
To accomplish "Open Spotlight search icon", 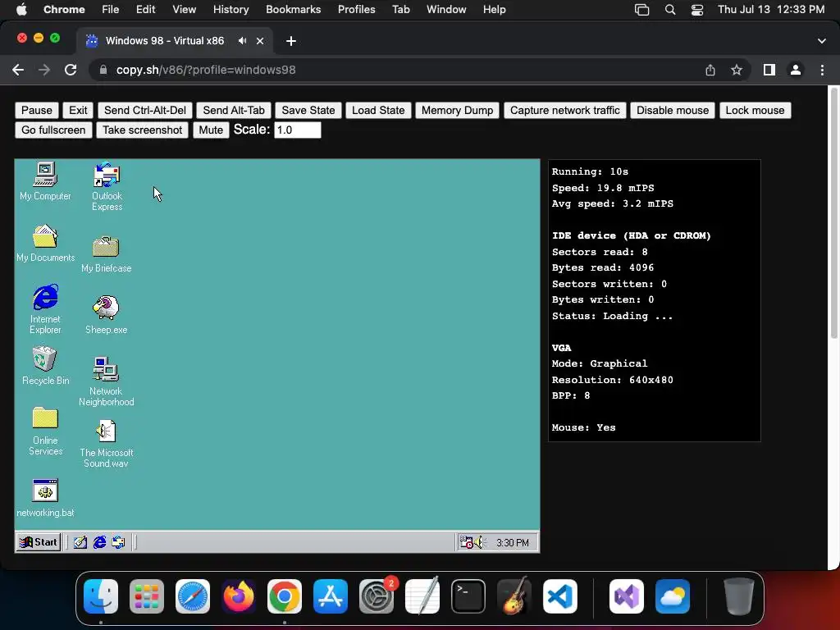I will point(669,10).
